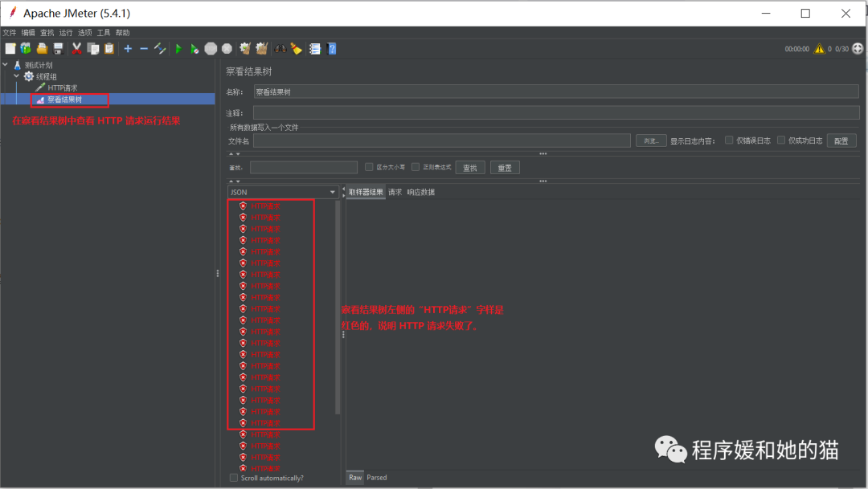Open the 查找 menu in menu bar
868x489 pixels.
click(47, 33)
